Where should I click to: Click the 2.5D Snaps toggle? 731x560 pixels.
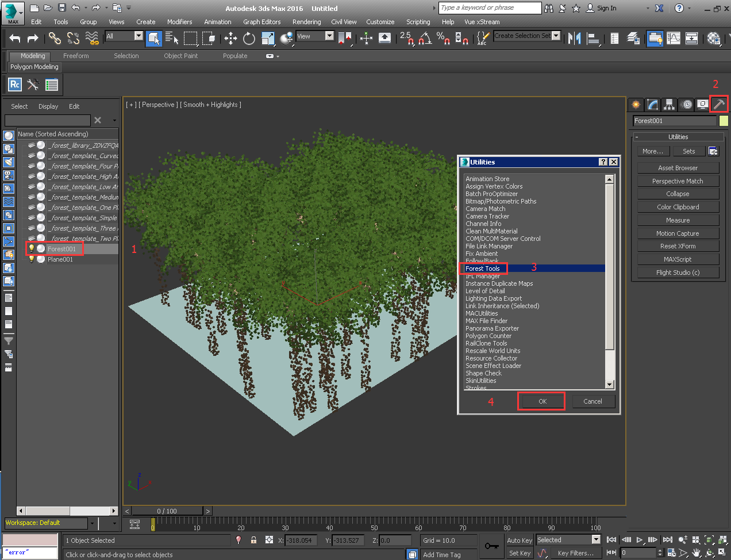pos(407,39)
